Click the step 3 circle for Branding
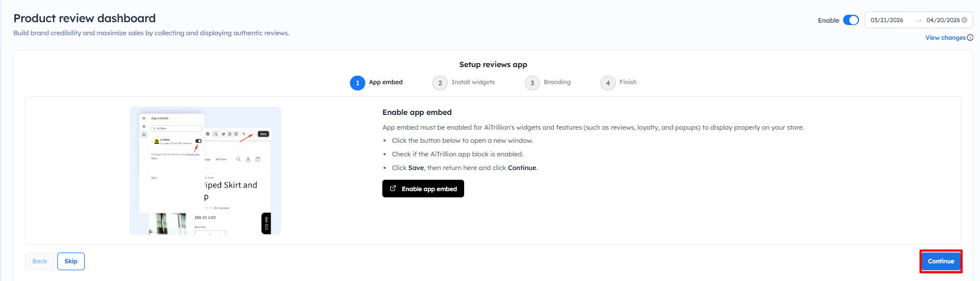This screenshot has width=980, height=281. coord(532,83)
